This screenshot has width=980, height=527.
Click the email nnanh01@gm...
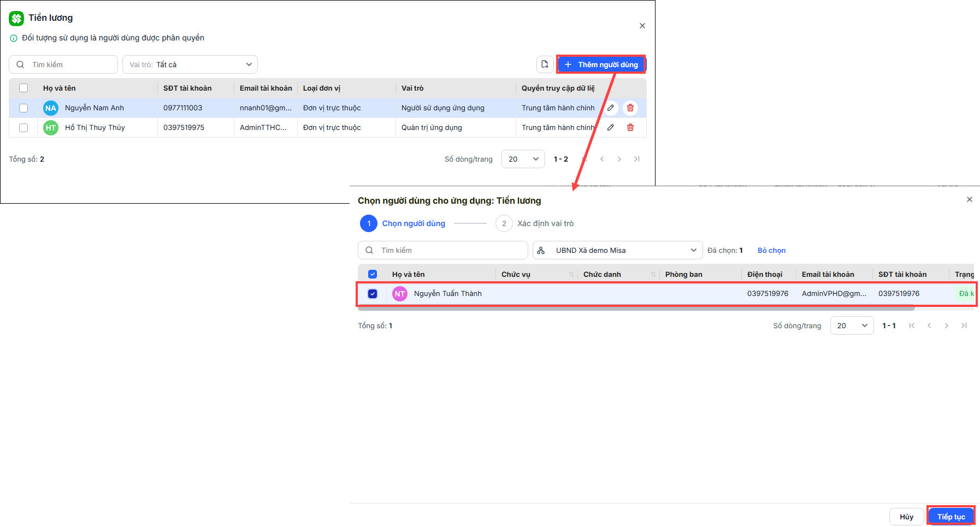(x=265, y=108)
